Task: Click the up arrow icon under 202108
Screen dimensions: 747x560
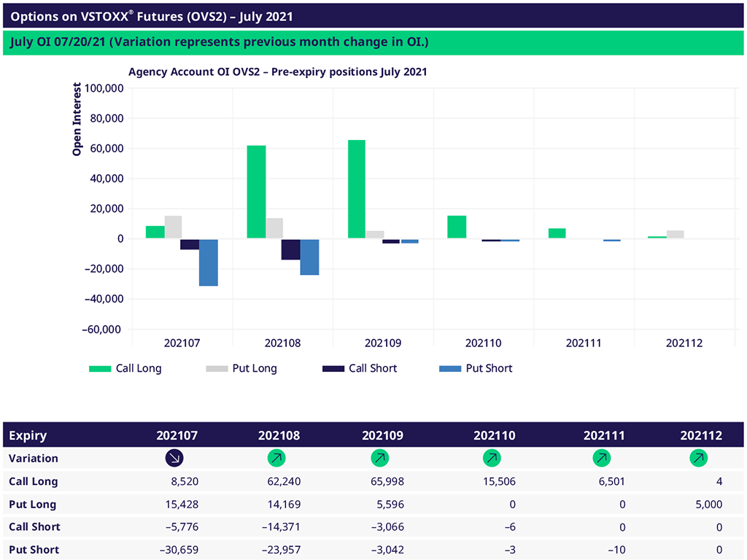Action: point(276,459)
